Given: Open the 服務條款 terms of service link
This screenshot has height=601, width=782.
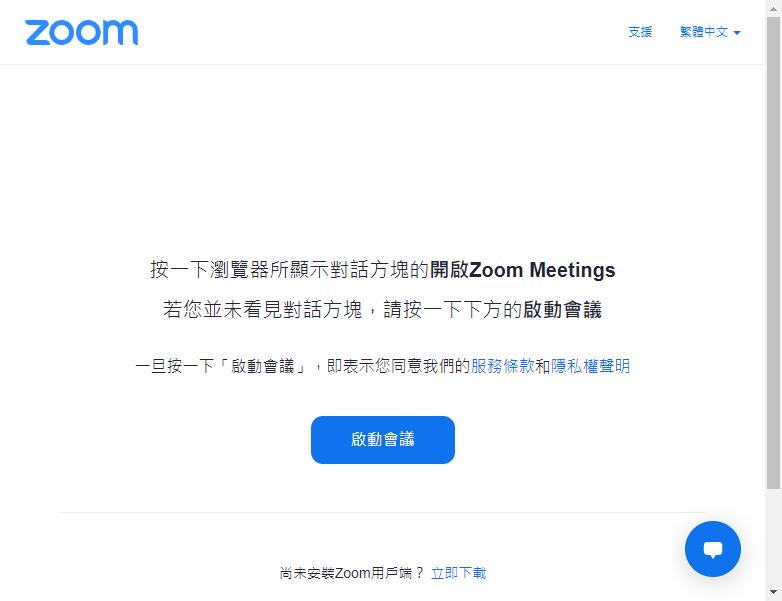Looking at the screenshot, I should (x=502, y=366).
